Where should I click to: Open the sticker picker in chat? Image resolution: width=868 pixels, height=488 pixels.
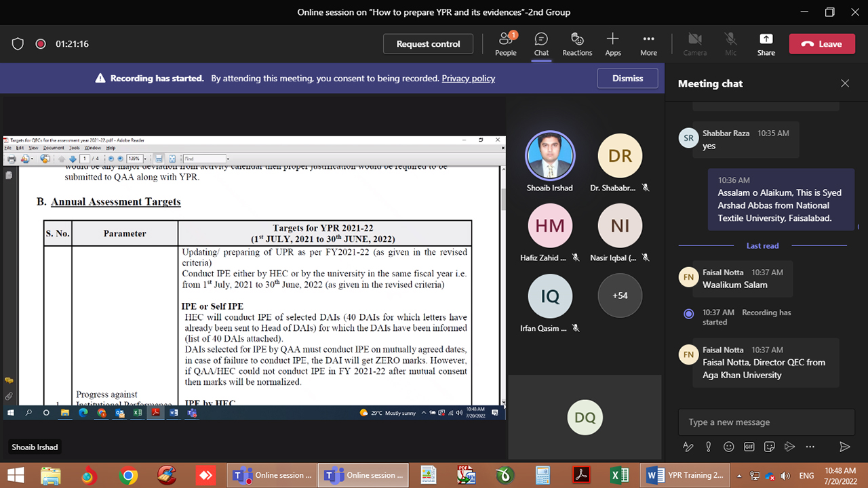[770, 447]
